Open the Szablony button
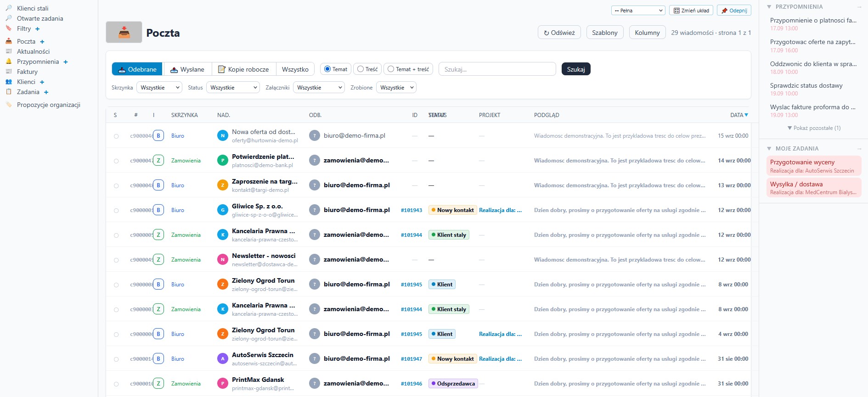 click(x=605, y=33)
